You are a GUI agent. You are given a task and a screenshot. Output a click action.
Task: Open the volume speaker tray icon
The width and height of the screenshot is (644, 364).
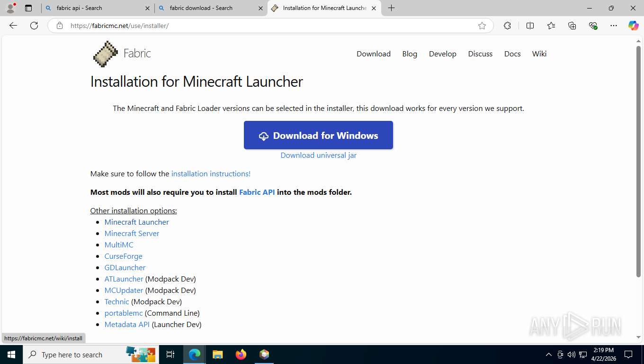pyautogui.click(x=571, y=355)
